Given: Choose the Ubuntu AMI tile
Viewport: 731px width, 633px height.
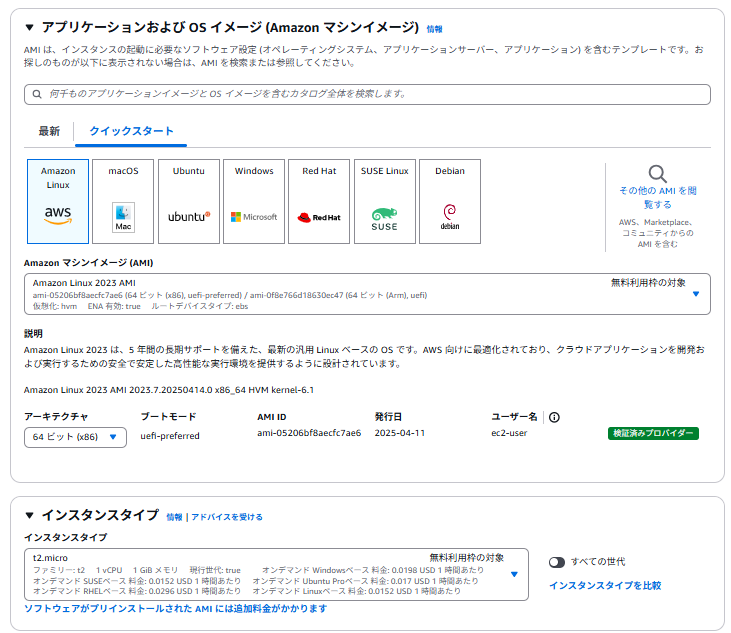Looking at the screenshot, I should click(x=189, y=201).
